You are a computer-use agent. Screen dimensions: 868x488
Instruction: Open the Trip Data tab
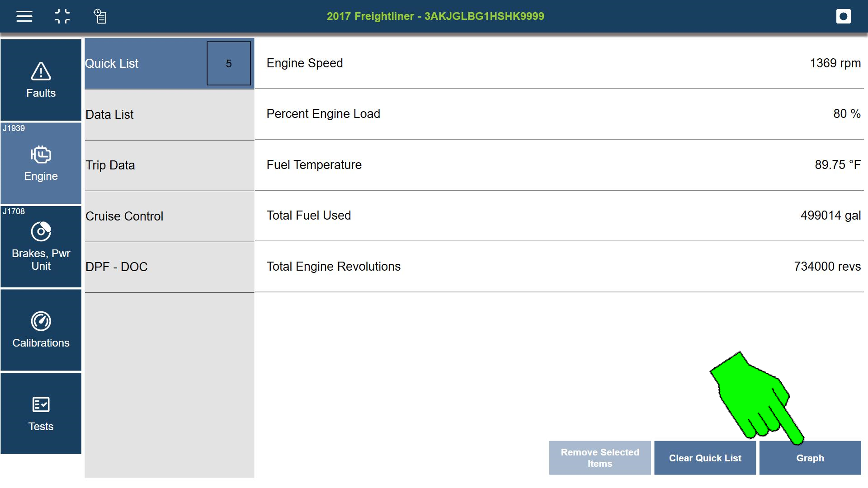tap(169, 165)
